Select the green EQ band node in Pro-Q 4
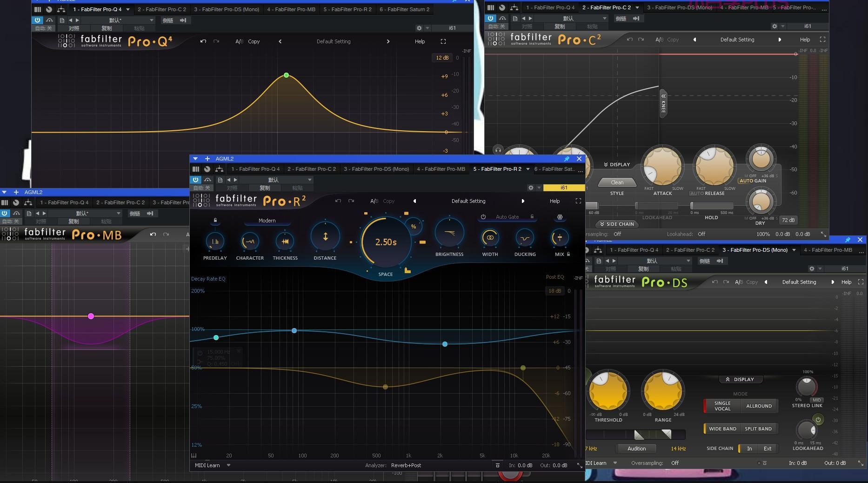868x483 pixels. pos(286,75)
